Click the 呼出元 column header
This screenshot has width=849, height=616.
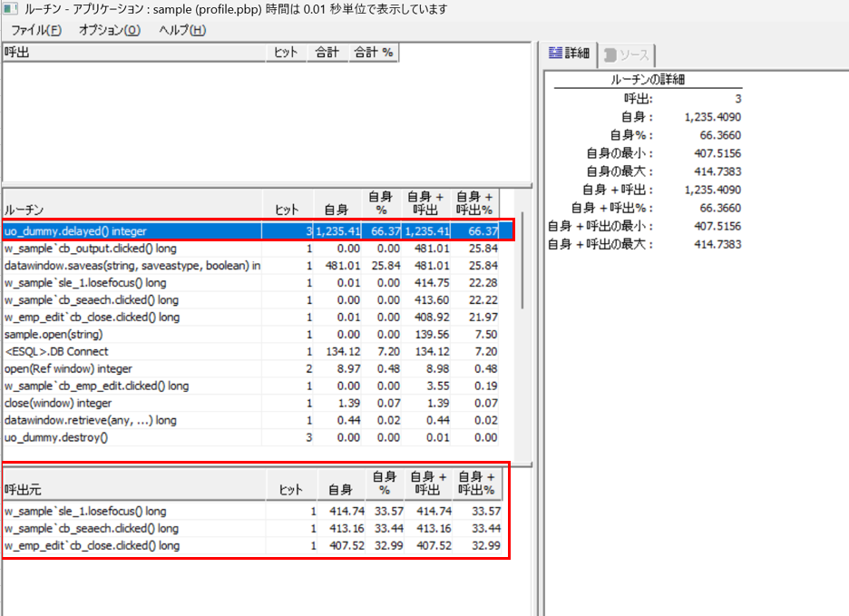click(x=136, y=490)
